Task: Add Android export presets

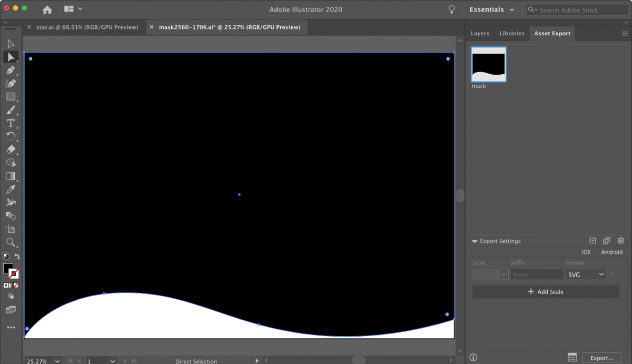Action: [612, 252]
